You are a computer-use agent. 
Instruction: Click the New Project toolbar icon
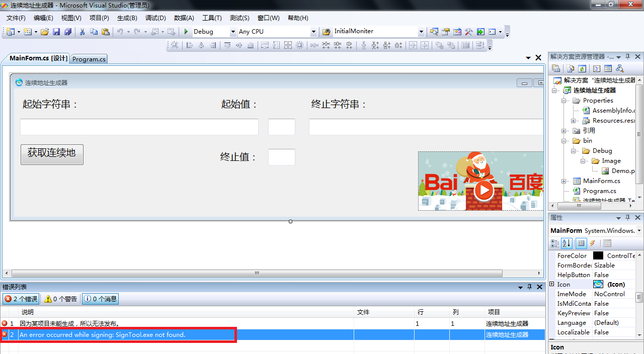pos(11,32)
